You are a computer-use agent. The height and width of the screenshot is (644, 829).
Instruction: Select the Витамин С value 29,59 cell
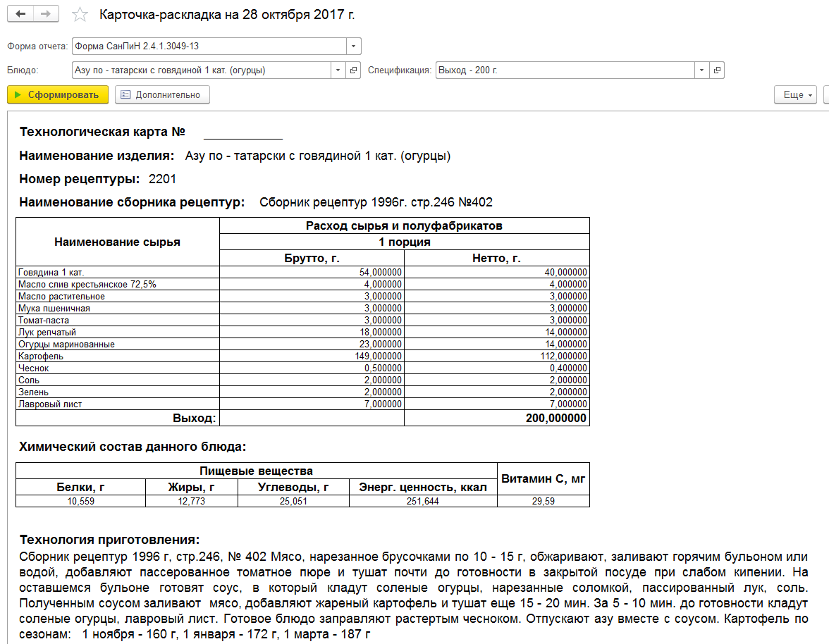[544, 501]
